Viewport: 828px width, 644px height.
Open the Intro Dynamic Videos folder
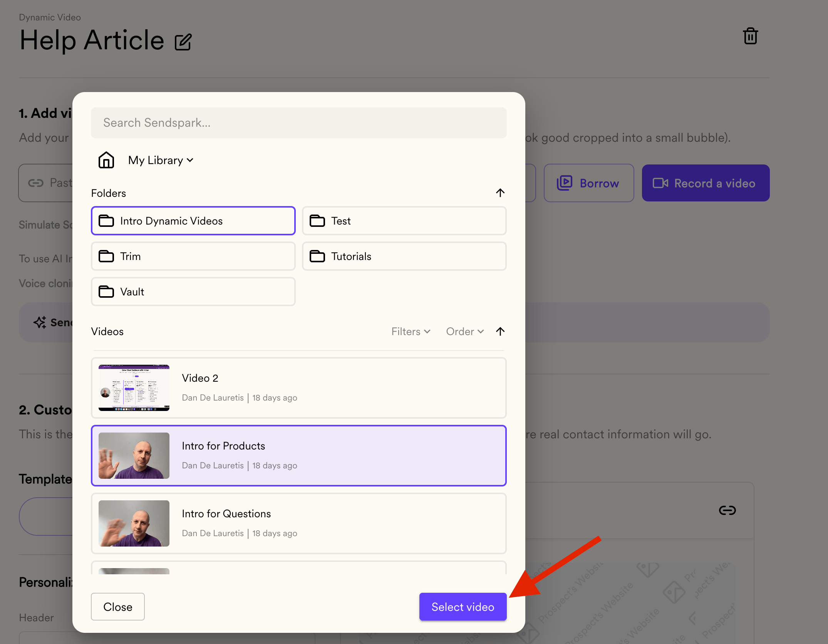tap(193, 221)
